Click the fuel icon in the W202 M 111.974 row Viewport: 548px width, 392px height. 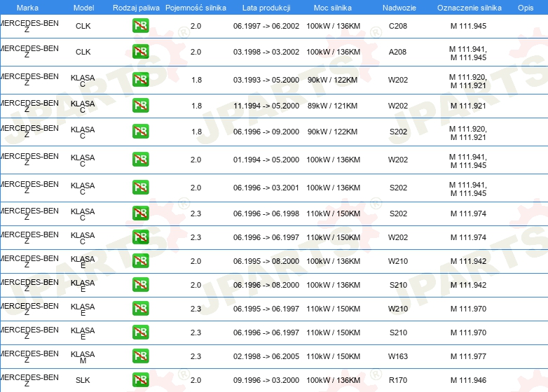point(140,237)
